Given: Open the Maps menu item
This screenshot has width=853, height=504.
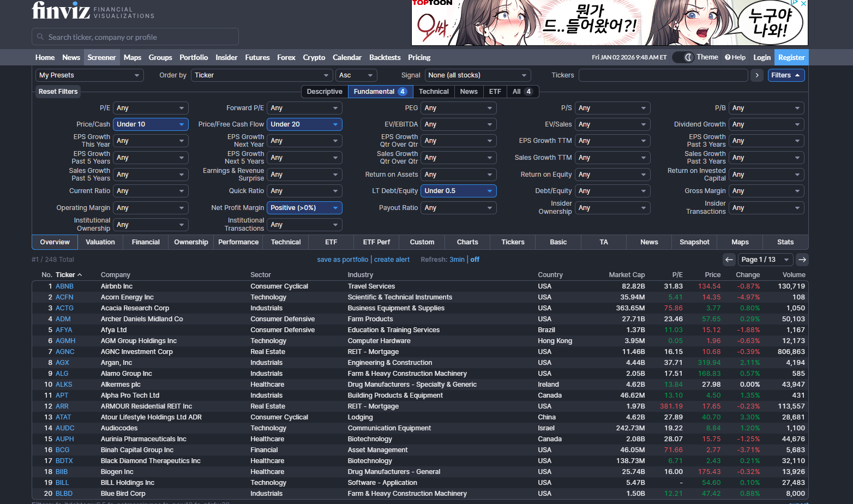Looking at the screenshot, I should (132, 57).
